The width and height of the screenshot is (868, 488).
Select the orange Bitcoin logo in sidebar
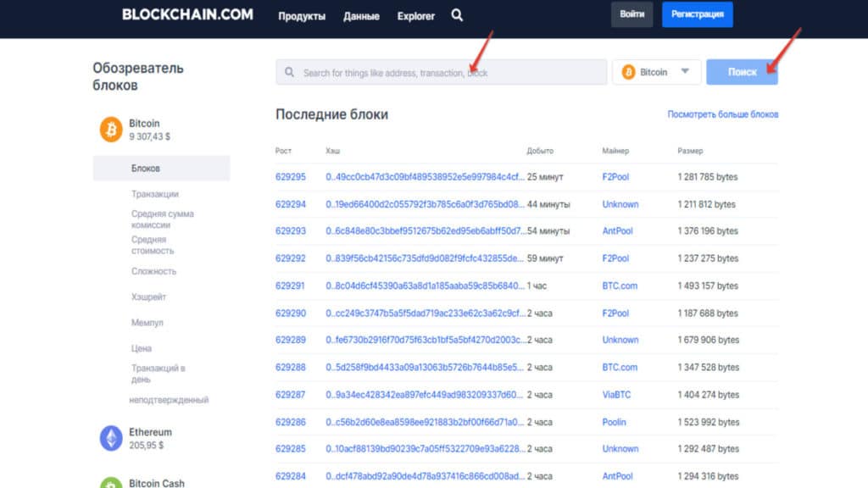click(x=111, y=130)
